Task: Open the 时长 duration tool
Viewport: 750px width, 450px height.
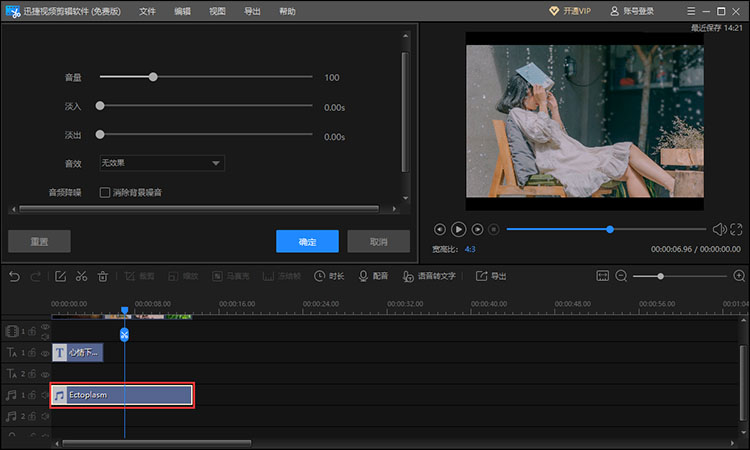Action: click(329, 276)
